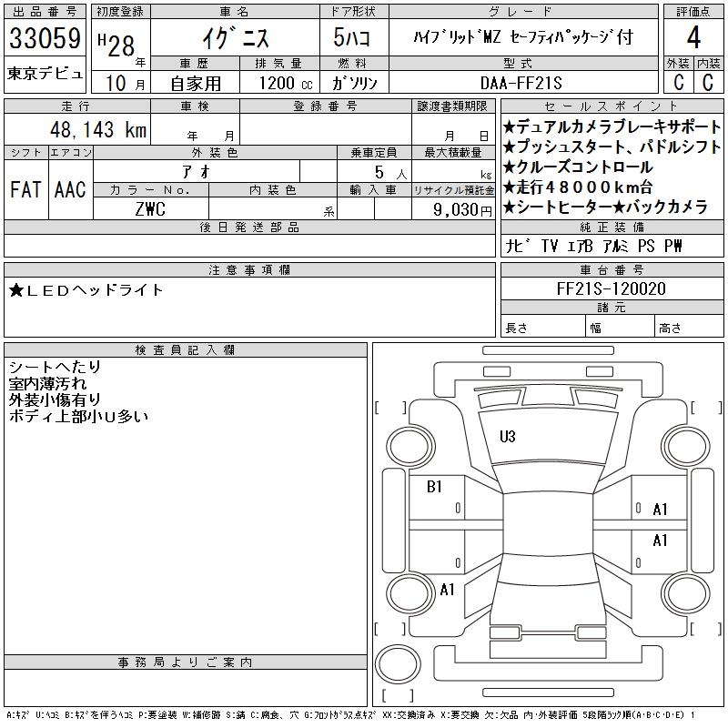Select the B1 damage mark on the diagram
Screen dimensions: 728x728
pos(434,487)
